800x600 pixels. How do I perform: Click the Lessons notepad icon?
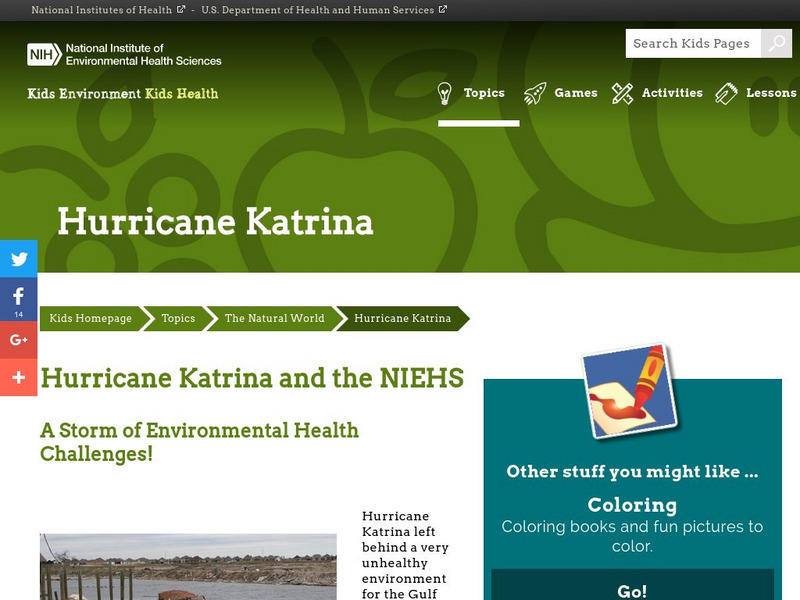click(727, 93)
